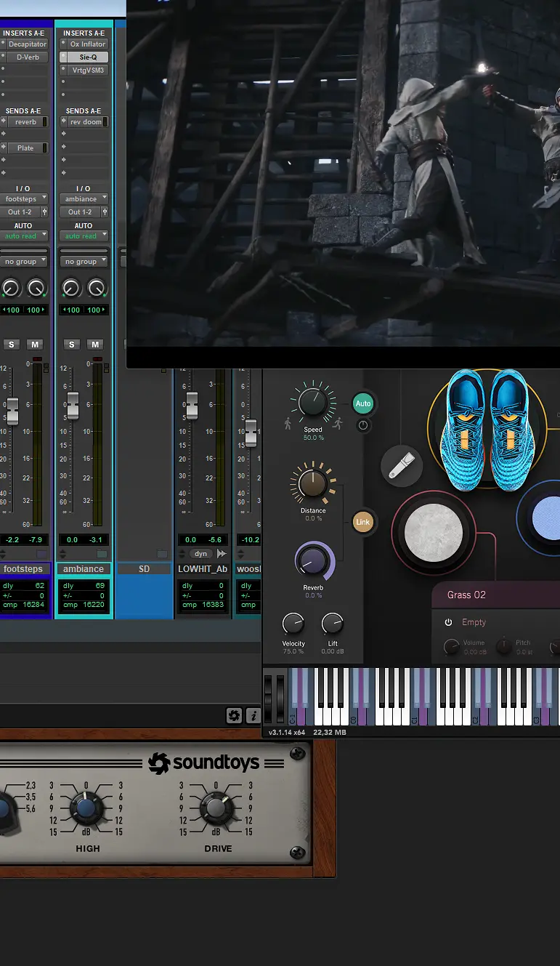Open the D-Verb insert plugin

click(x=28, y=57)
